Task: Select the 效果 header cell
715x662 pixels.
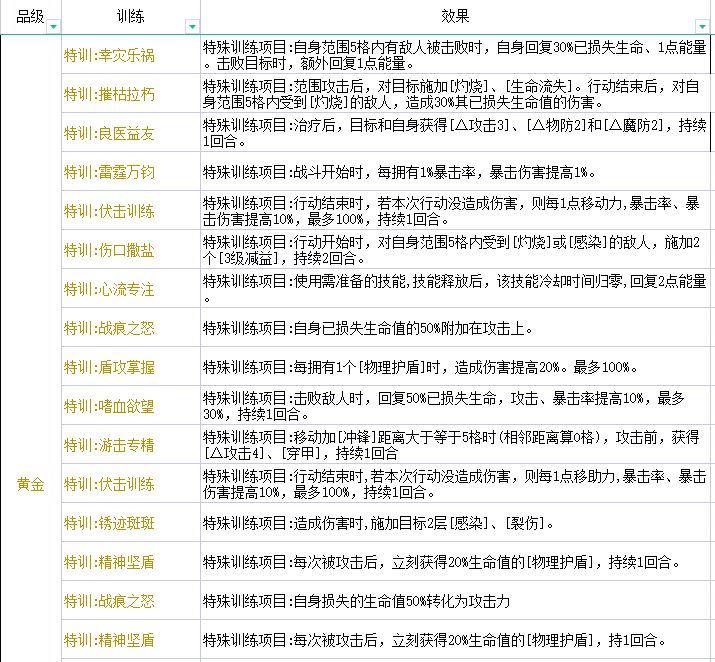Action: (456, 17)
